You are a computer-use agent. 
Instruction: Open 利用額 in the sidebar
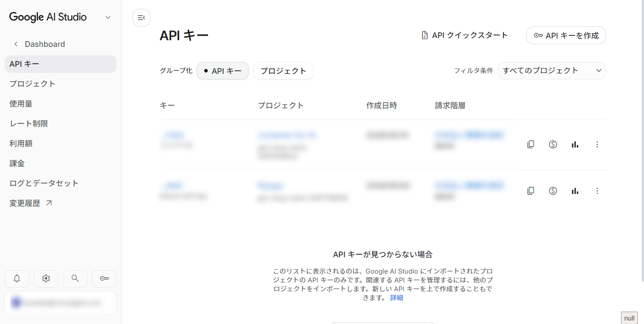[61, 144]
